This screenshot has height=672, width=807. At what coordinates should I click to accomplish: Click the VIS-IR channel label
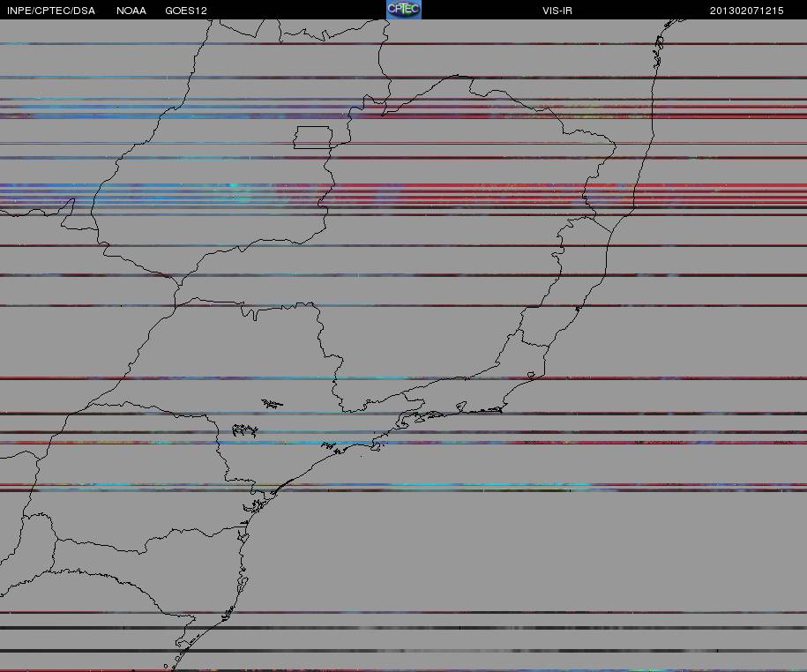tap(557, 11)
